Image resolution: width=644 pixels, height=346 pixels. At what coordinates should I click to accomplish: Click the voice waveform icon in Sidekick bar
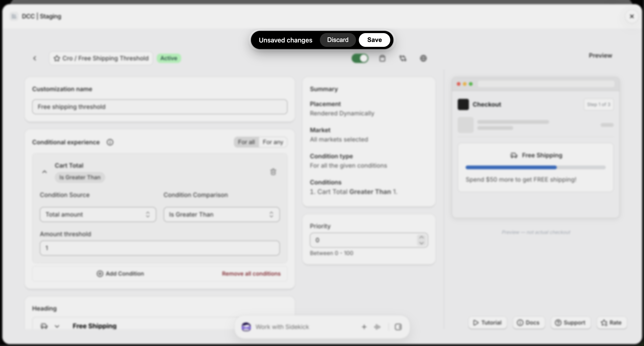pyautogui.click(x=377, y=327)
